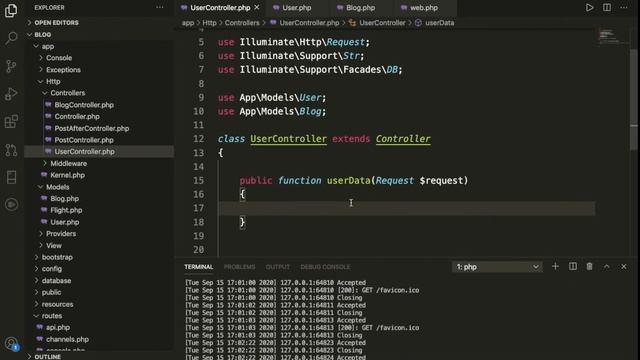640x360 pixels.
Task: Open the OUTPUT panel tab
Action: click(278, 267)
